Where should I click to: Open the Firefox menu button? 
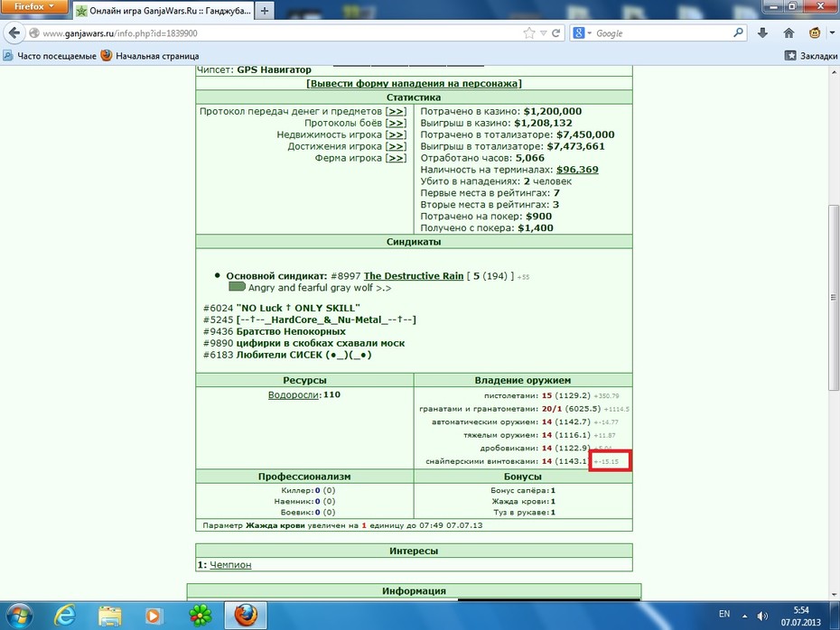click(x=34, y=6)
